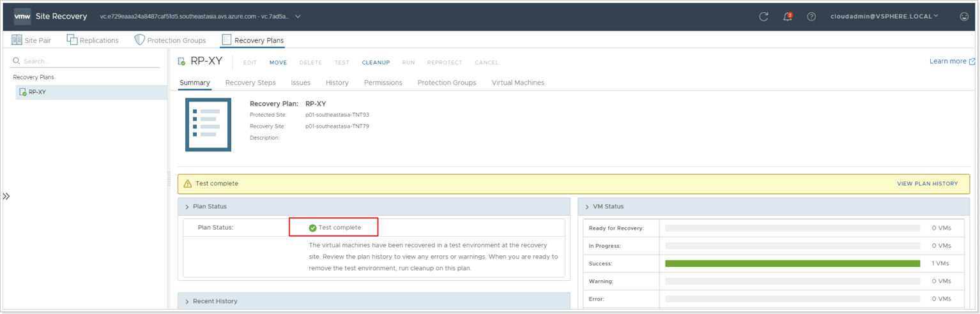Click the Protection Groups shield icon

pos(139,40)
